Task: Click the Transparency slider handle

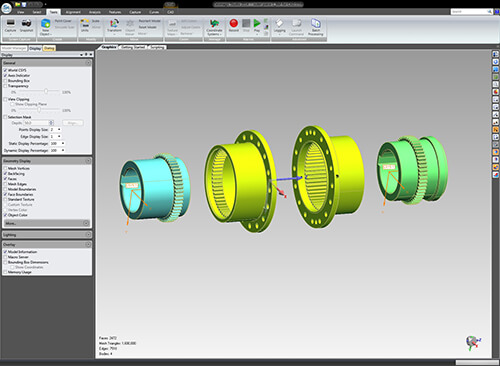Action: (46, 91)
